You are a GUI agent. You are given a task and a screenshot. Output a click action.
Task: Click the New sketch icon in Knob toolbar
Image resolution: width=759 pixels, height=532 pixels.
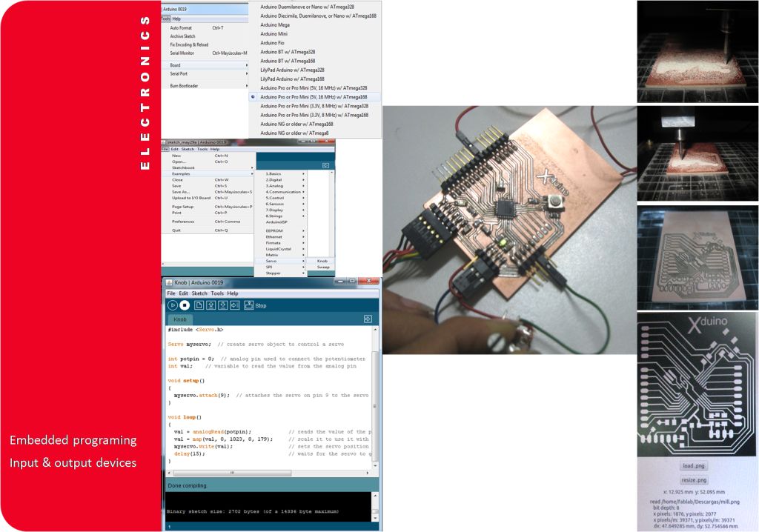(x=199, y=305)
